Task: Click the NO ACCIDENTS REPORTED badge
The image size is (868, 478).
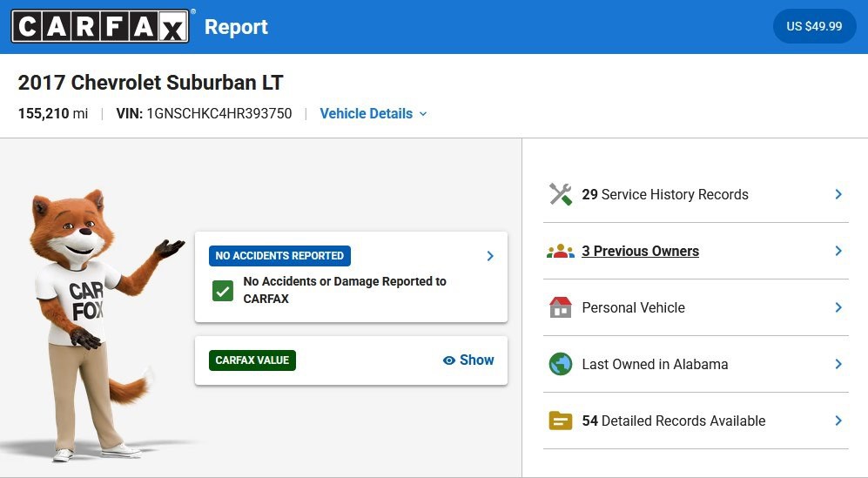Action: tap(279, 256)
